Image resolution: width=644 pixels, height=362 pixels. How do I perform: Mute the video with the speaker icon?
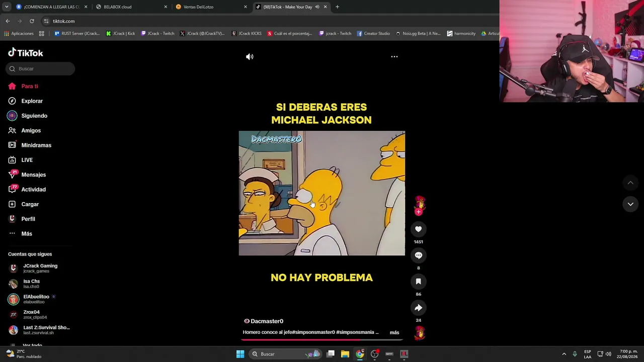tap(250, 57)
